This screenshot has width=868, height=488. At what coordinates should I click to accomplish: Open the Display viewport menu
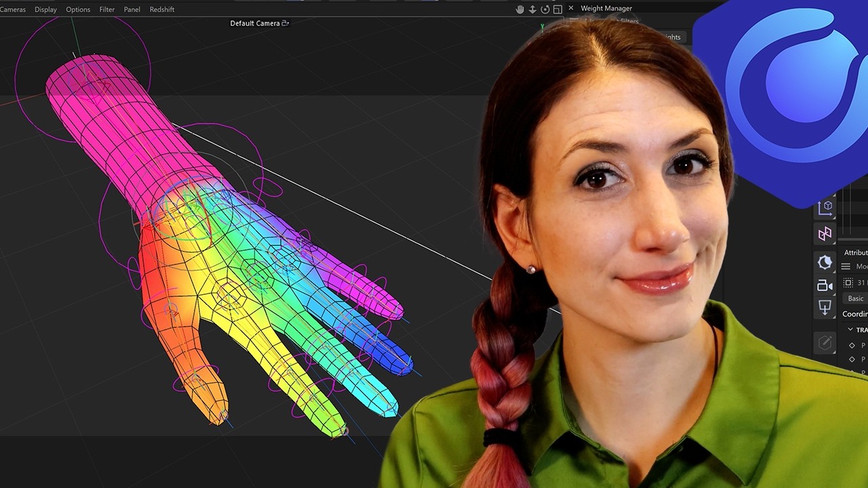[46, 9]
